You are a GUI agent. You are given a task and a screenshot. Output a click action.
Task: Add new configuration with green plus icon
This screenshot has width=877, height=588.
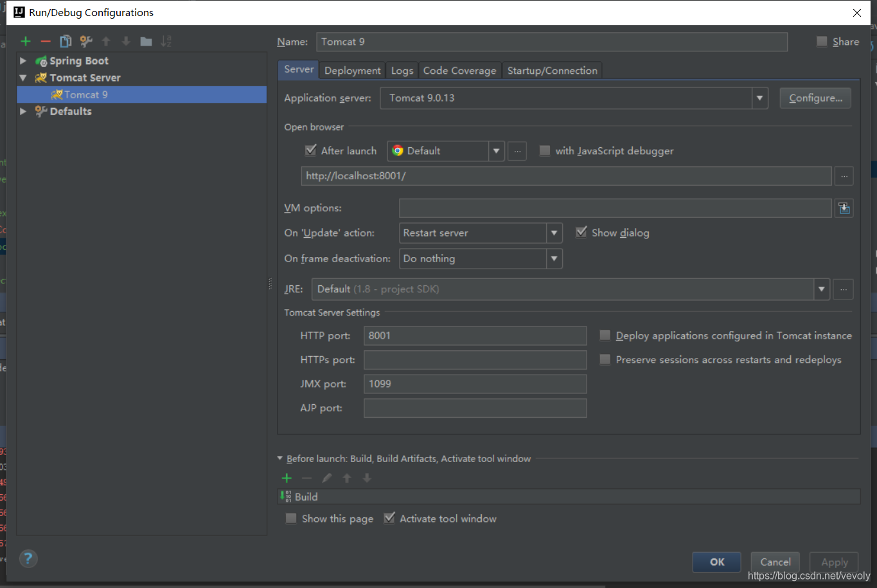tap(26, 42)
